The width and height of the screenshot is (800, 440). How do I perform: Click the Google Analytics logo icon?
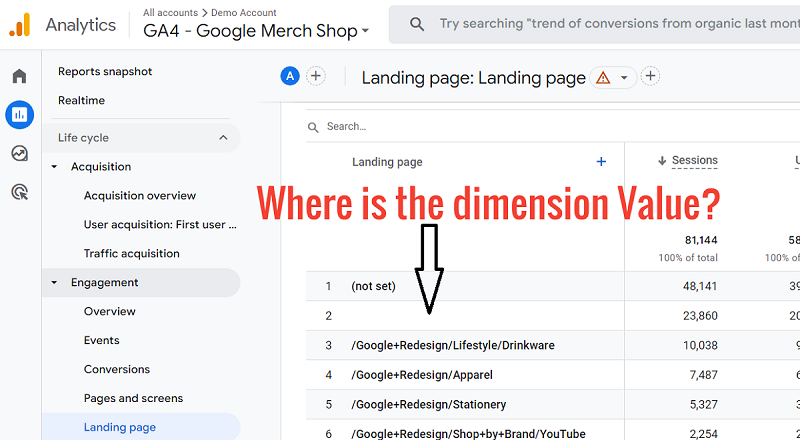click(x=20, y=25)
